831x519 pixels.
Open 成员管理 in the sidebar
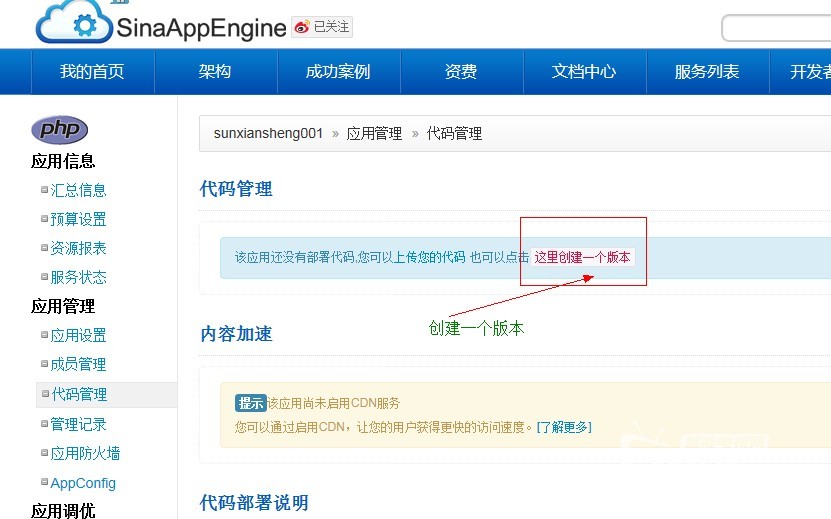click(x=78, y=365)
